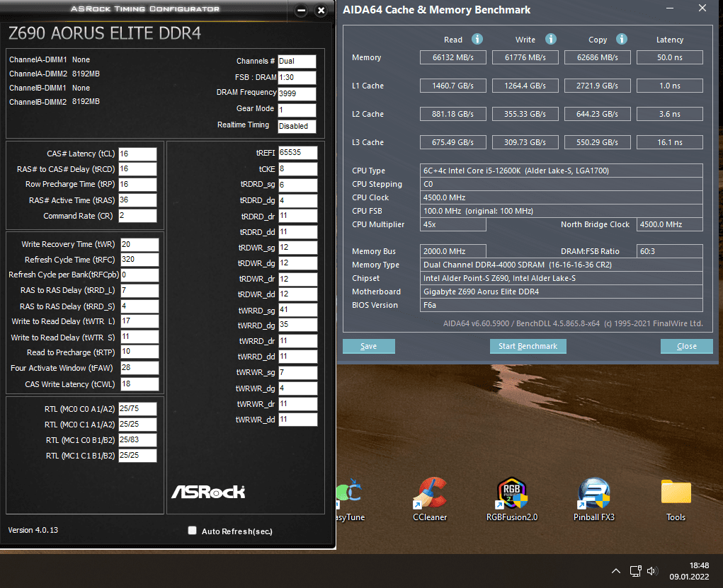Click the Write info icon in AIDA64
Image resolution: width=723 pixels, height=588 pixels.
550,39
